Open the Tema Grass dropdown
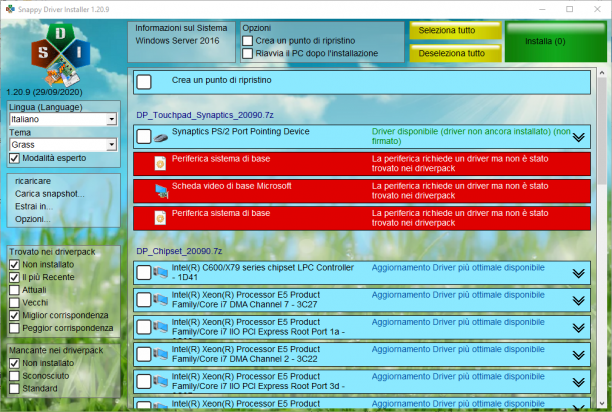 (63, 145)
